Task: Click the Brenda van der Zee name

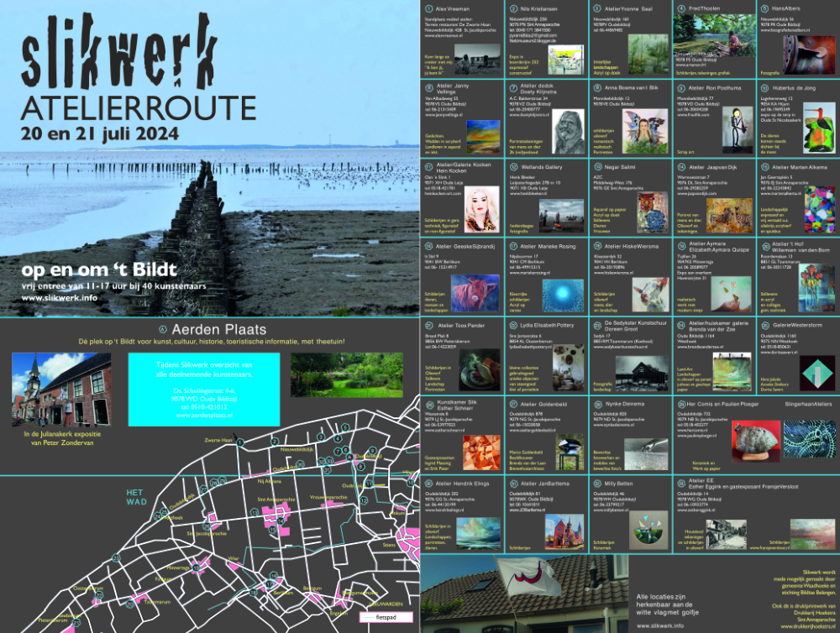Action: 712,329
